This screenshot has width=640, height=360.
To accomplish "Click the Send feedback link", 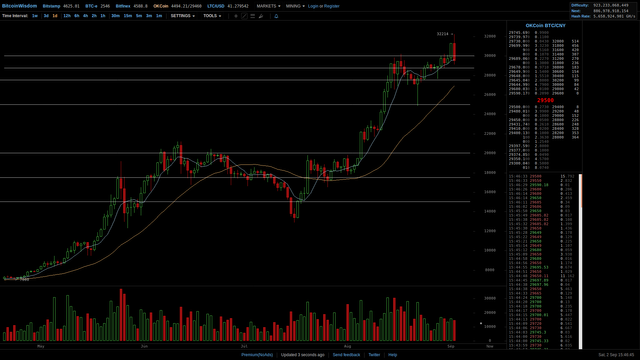I will point(346,355).
